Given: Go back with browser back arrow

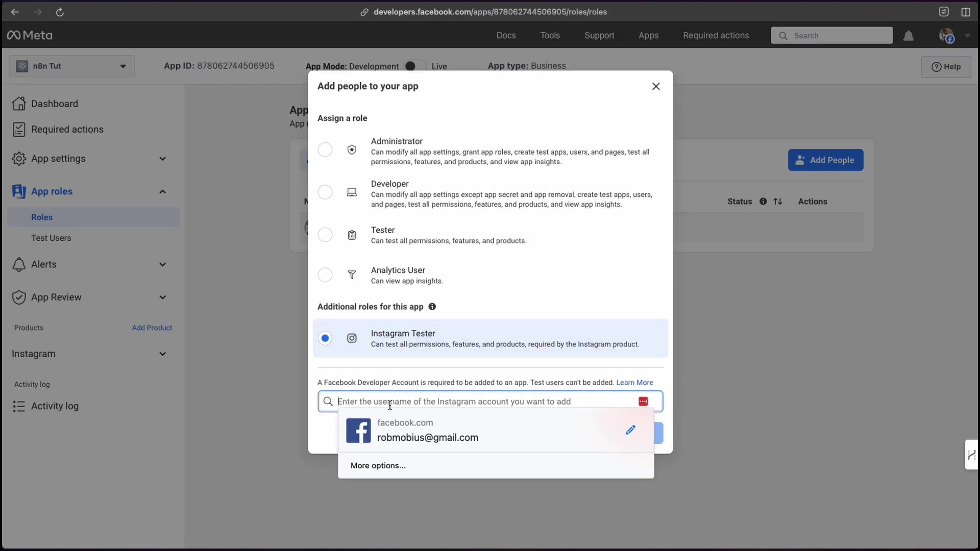Looking at the screenshot, I should [15, 12].
